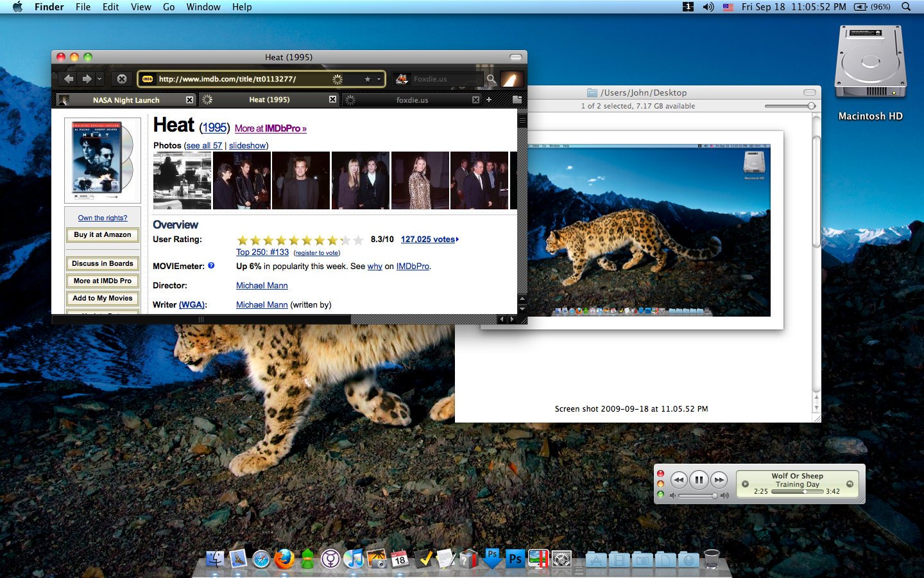The image size is (924, 578).
Task: Open the first black-and-white photo thumbnail
Action: pos(182,180)
